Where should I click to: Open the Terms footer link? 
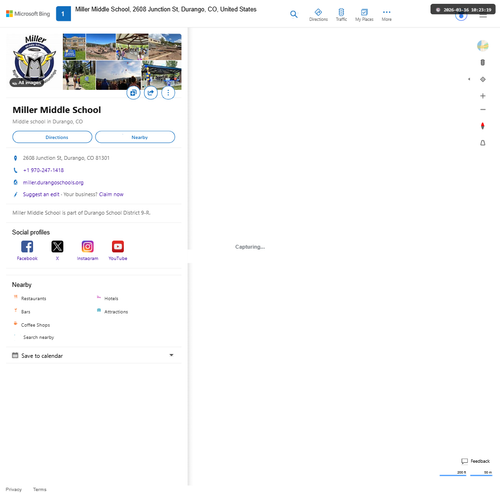pos(40,489)
